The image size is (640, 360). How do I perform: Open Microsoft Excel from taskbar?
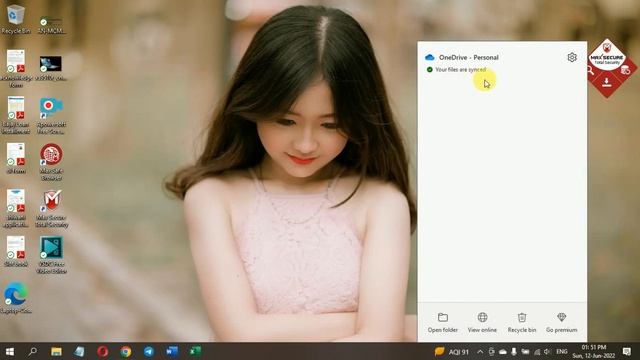(x=195, y=351)
